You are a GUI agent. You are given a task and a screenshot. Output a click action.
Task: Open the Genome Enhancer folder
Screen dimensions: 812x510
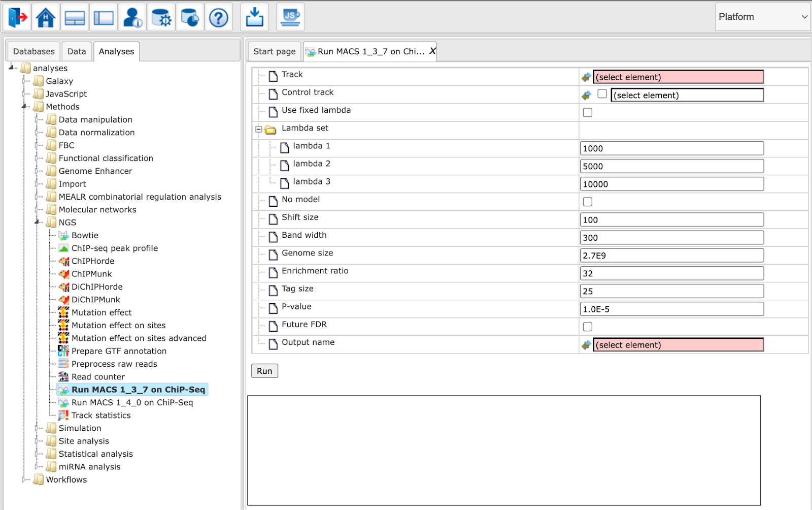(95, 171)
